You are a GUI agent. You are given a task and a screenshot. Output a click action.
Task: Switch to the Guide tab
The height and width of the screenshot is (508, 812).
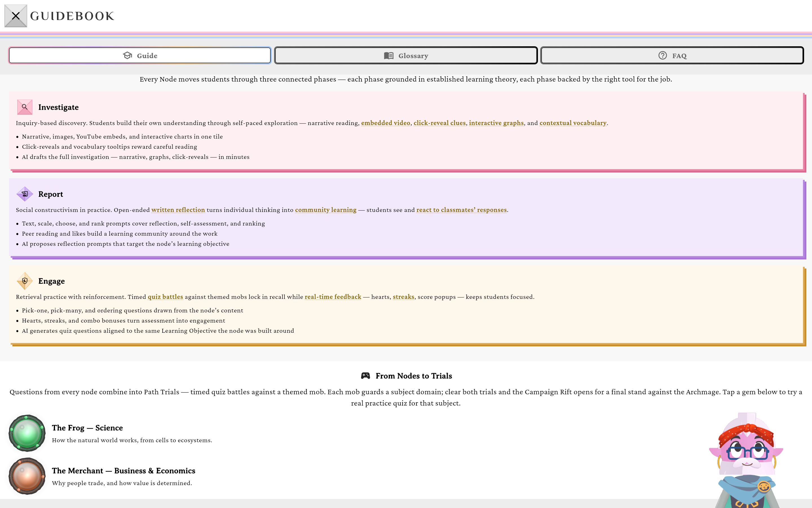coord(140,55)
